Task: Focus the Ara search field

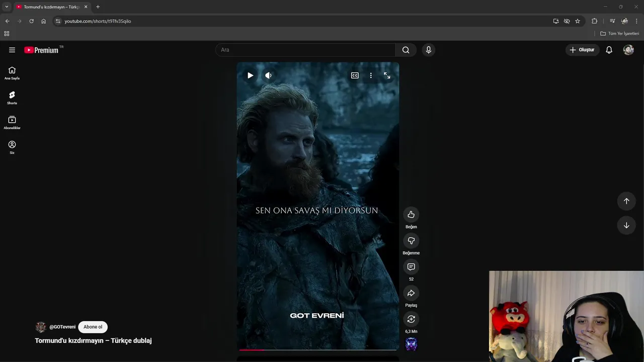Action: [x=305, y=50]
